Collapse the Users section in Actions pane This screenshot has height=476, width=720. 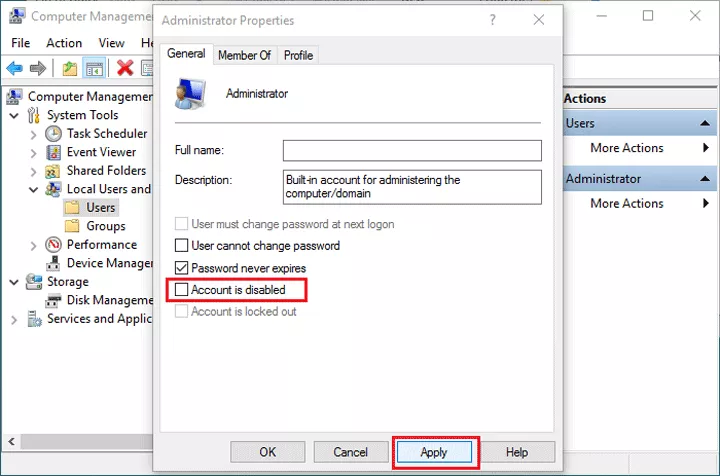705,123
